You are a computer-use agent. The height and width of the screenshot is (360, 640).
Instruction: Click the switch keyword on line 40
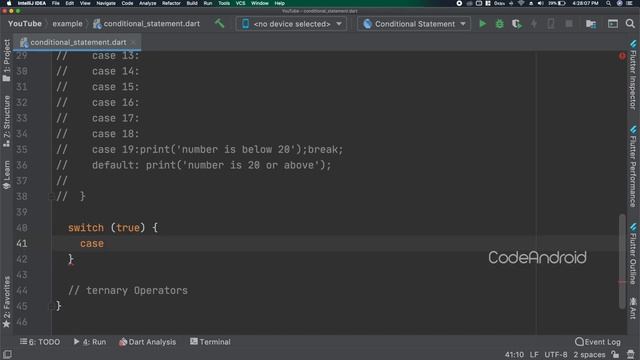(86, 228)
